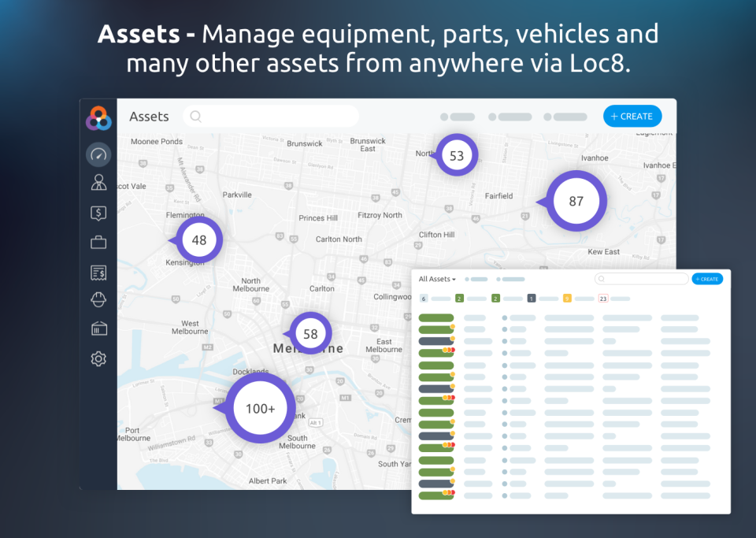Open the briefcase icon in the sidebar

tap(98, 242)
